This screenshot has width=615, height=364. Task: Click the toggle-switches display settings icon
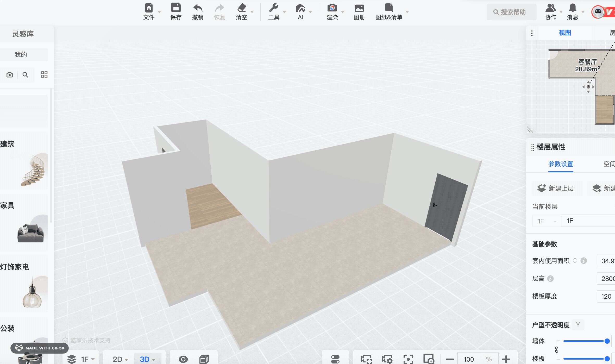[x=335, y=359]
